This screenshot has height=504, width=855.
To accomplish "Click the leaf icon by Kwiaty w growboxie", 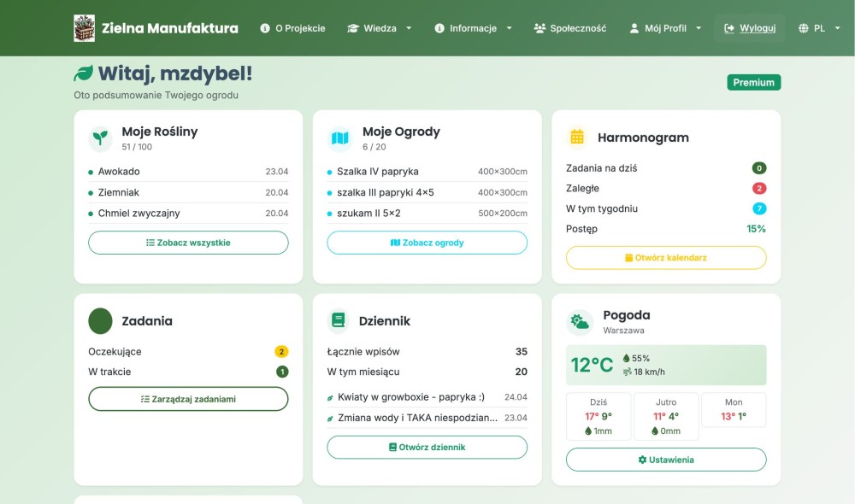I will click(x=330, y=398).
